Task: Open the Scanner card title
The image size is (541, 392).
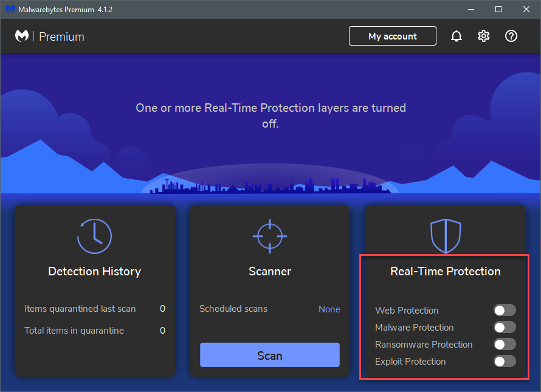Action: (x=270, y=272)
